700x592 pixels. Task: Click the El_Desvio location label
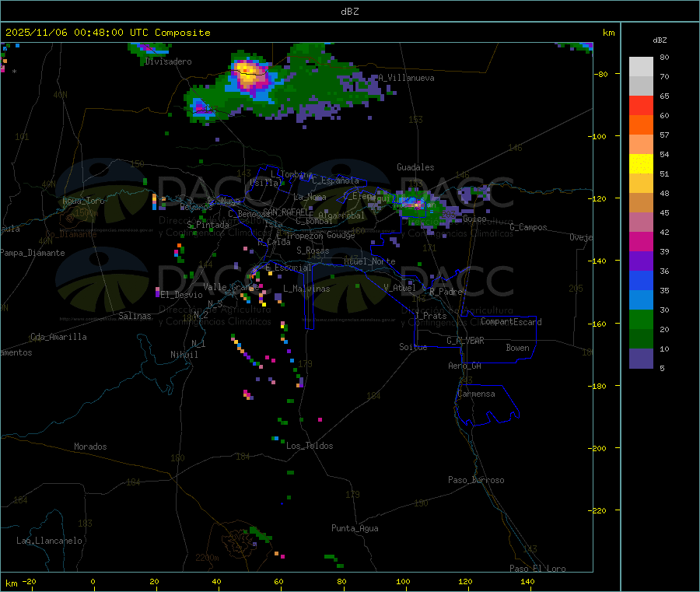[181, 295]
